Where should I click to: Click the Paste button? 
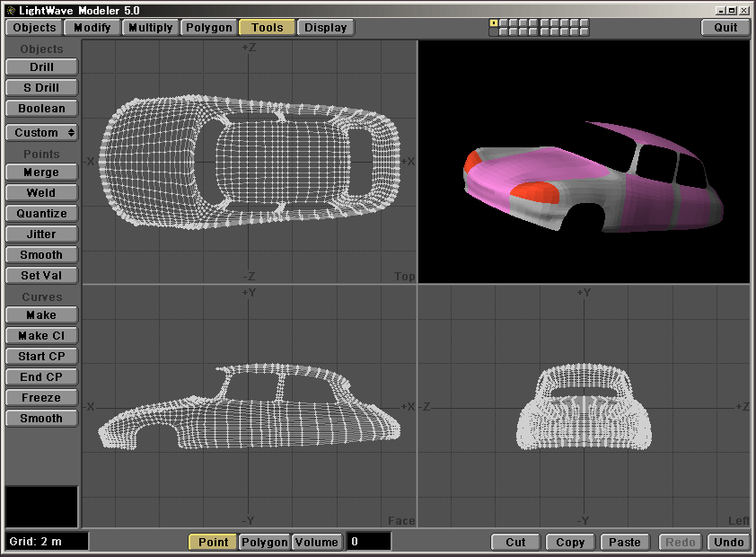click(624, 542)
